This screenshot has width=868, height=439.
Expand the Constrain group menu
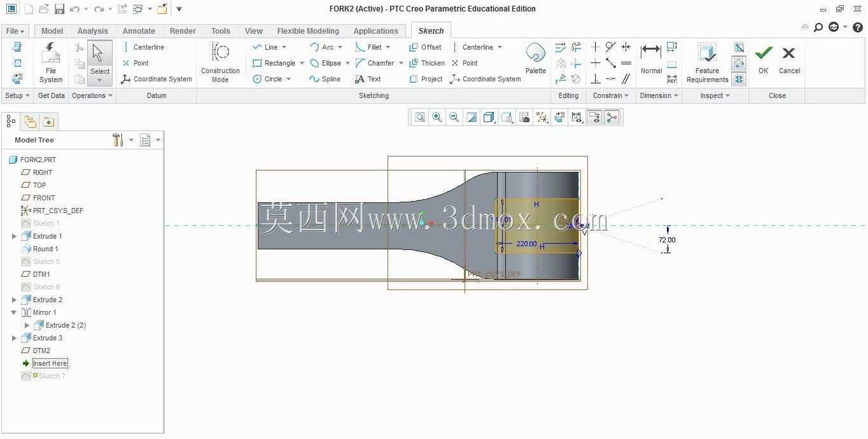point(610,95)
